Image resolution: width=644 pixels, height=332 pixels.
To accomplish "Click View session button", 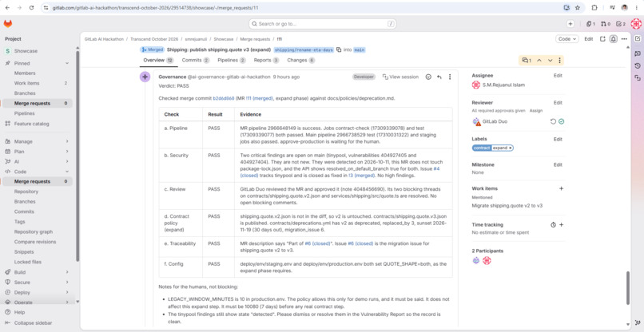I will click(400, 77).
